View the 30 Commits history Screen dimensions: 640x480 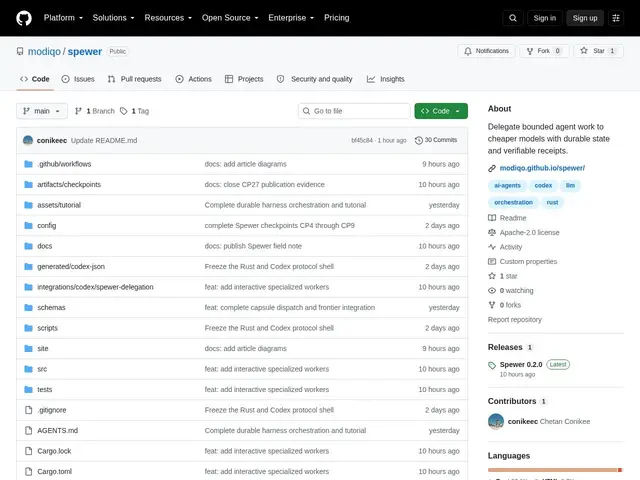[436, 140]
